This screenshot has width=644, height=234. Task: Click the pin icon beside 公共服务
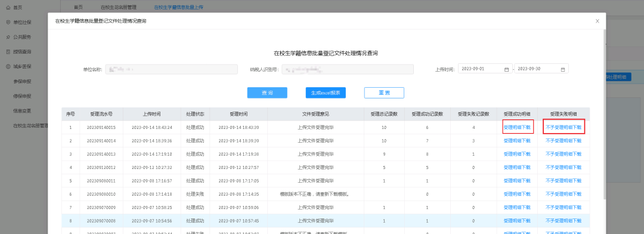(8, 37)
